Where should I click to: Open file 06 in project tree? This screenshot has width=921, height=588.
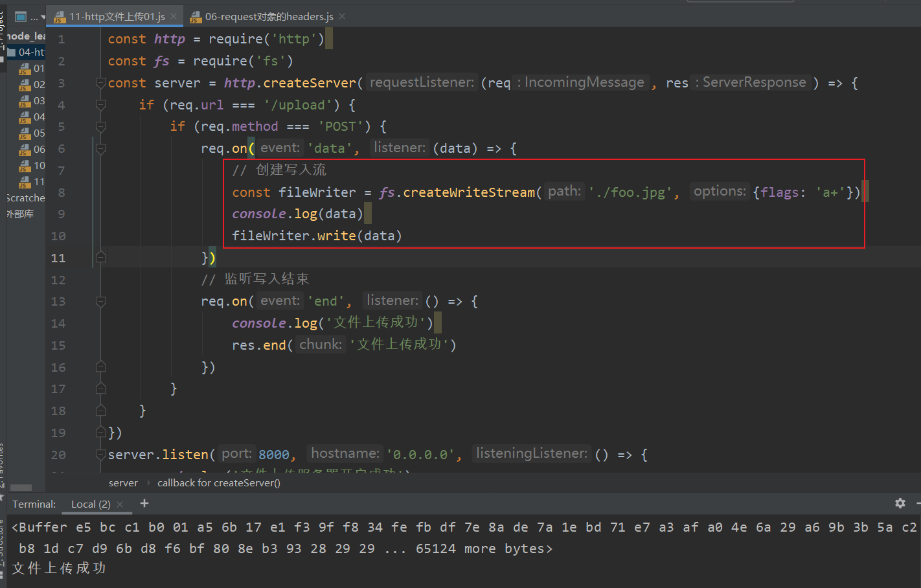32,149
